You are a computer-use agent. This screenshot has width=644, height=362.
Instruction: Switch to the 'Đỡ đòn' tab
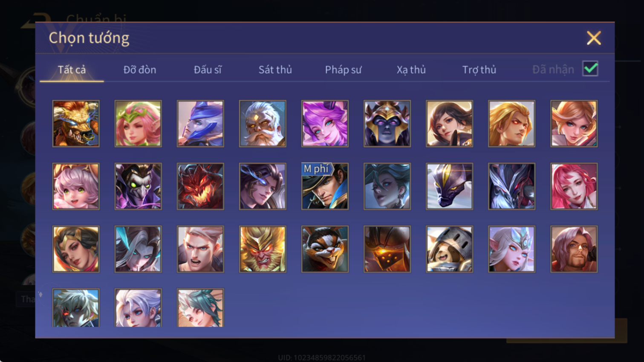click(x=140, y=70)
